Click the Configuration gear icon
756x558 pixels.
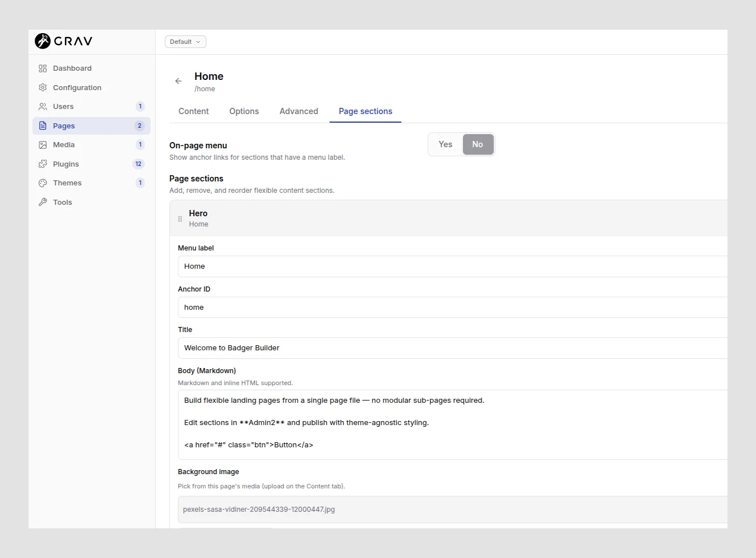coord(43,87)
